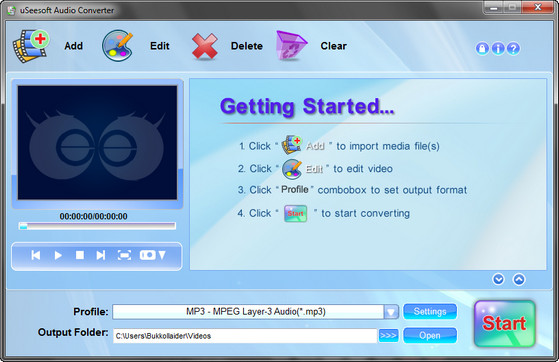Click the Profile dropdown arrow
The height and width of the screenshot is (362, 559).
(x=391, y=312)
